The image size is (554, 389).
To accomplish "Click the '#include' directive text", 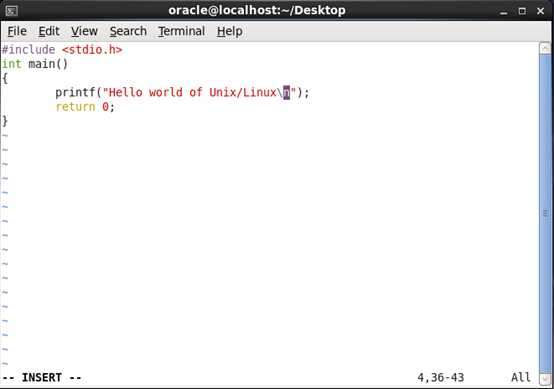I will coord(29,50).
